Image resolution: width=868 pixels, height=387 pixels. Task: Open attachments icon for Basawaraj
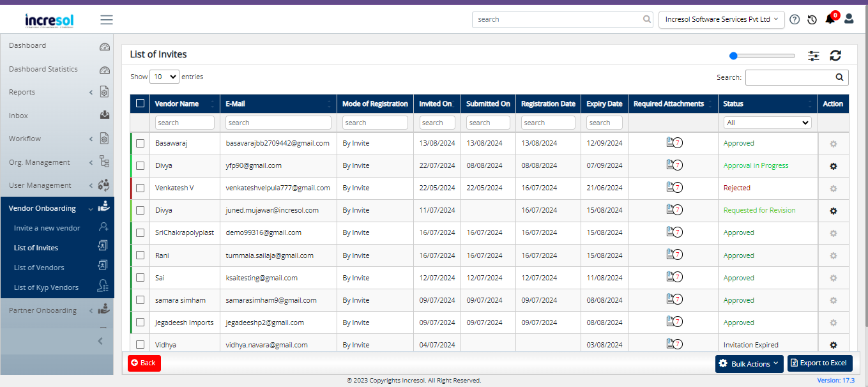673,143
